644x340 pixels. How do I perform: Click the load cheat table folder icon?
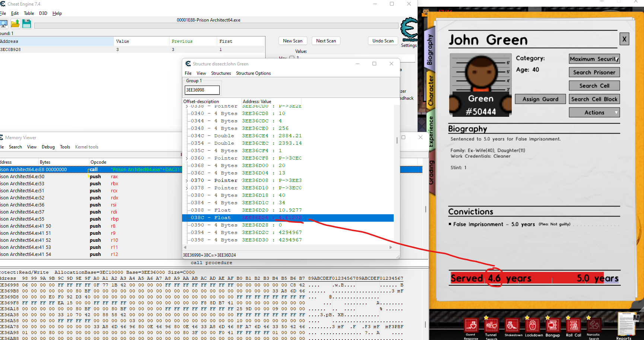click(x=15, y=24)
